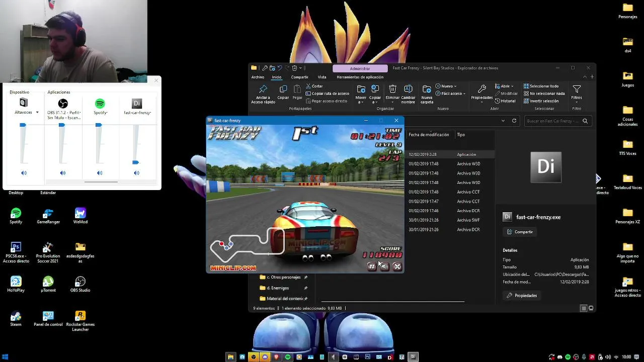The width and height of the screenshot is (644, 362).
Task: Select the d. Enemigos folder
Action: [283, 288]
